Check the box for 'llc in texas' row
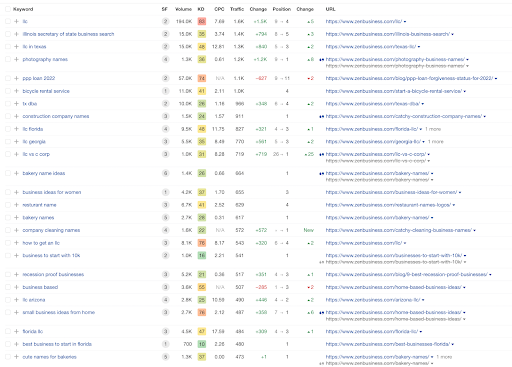 pos(8,47)
